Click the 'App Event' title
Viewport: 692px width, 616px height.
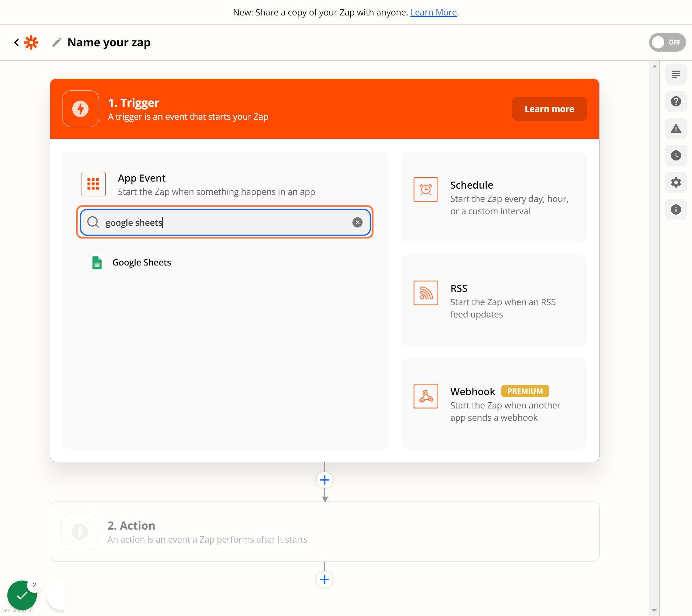[x=141, y=178]
